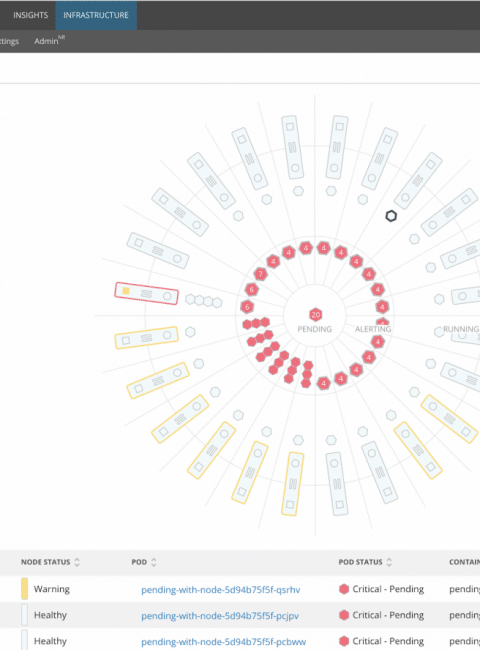Open the Infrastructure tab
The height and width of the screenshot is (650, 480).
[x=96, y=15]
